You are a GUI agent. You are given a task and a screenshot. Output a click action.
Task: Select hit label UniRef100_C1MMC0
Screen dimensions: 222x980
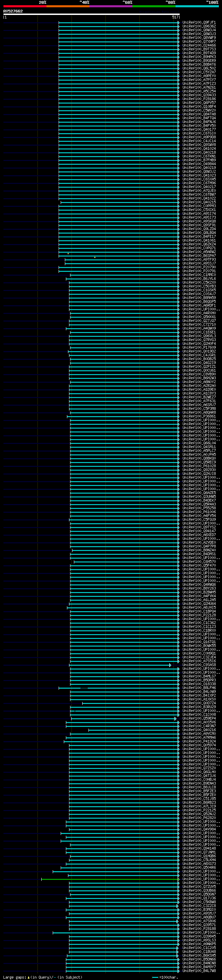[199, 275]
